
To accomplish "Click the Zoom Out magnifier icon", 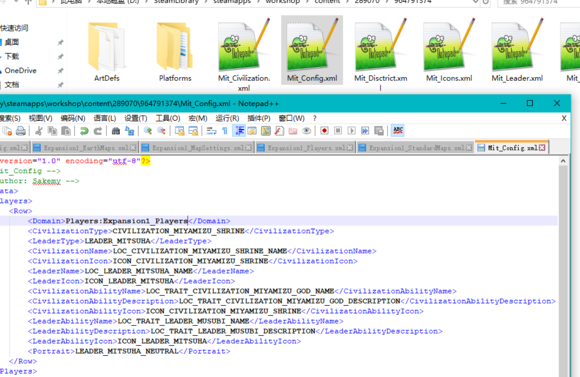I will point(161,131).
